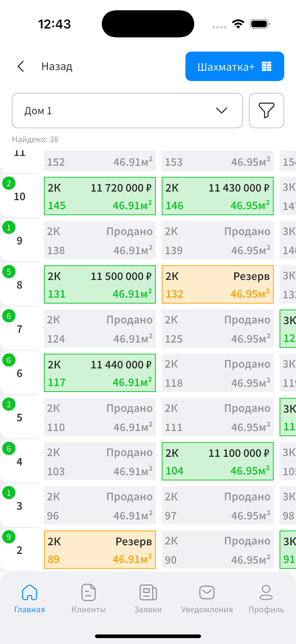Open Клиенты document icon tab

tap(89, 592)
